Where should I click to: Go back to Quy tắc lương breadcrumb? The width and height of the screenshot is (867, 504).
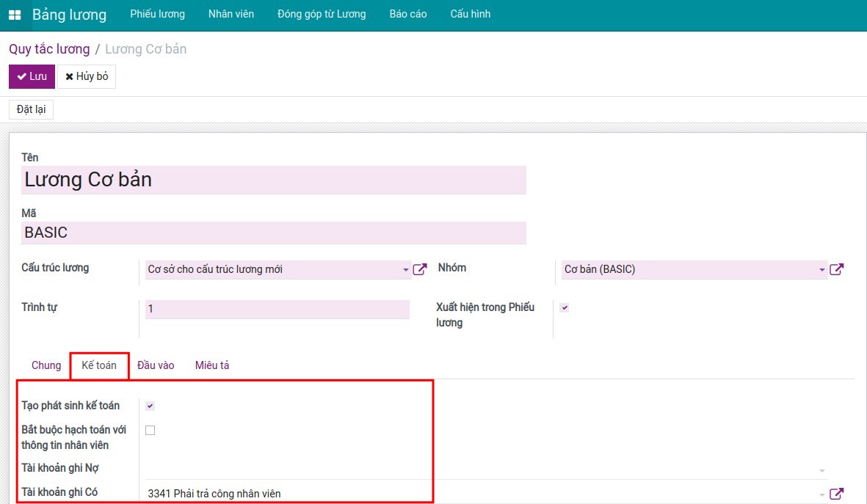point(49,49)
